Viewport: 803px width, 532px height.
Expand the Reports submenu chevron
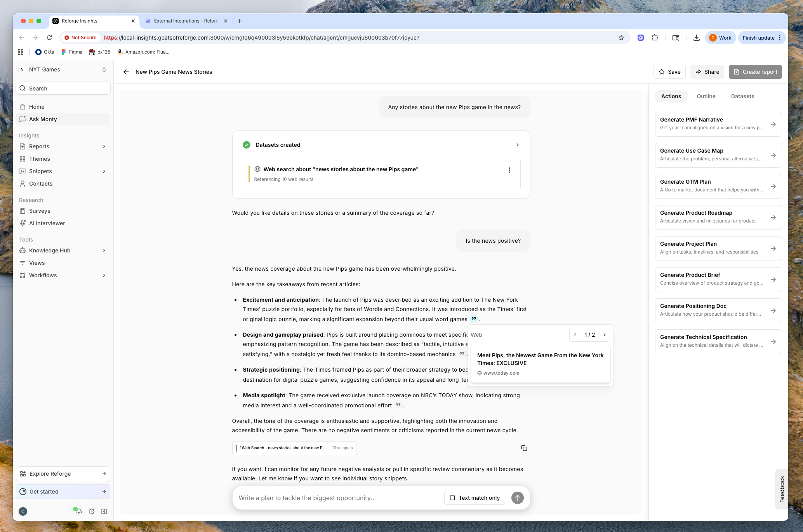(x=104, y=146)
